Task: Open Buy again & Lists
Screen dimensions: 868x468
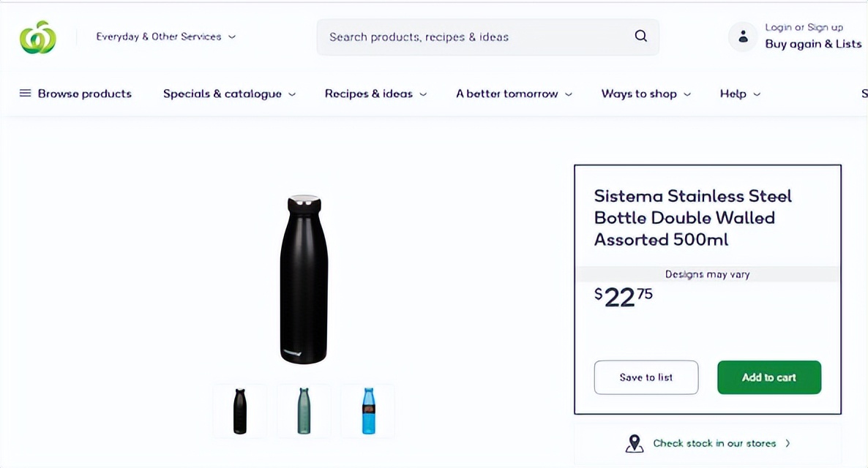Action: click(x=812, y=44)
